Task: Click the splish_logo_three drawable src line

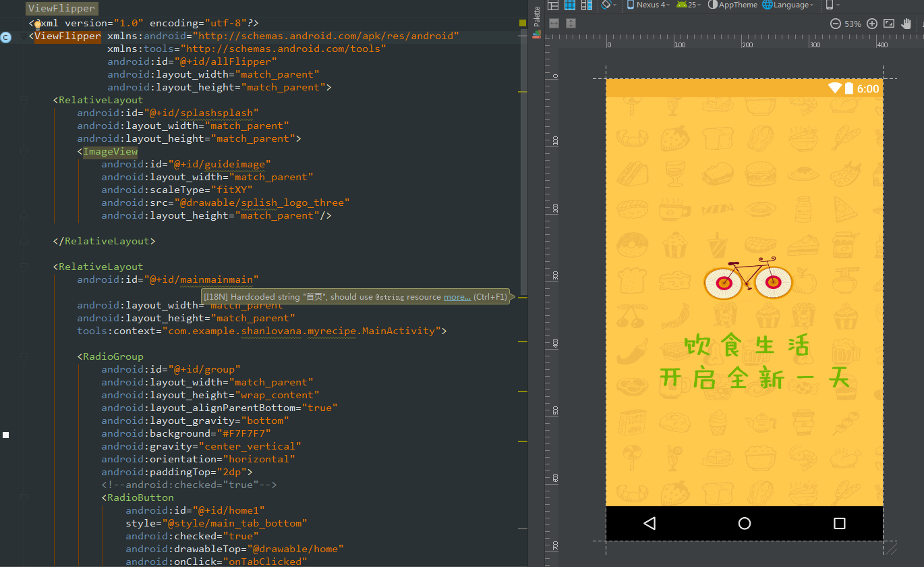Action: click(226, 202)
